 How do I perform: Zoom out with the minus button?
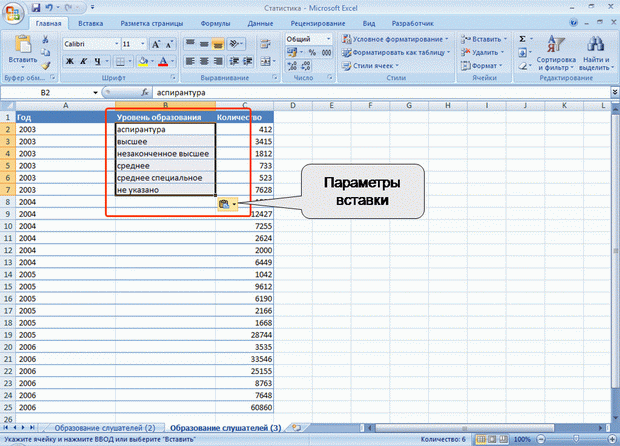541,439
